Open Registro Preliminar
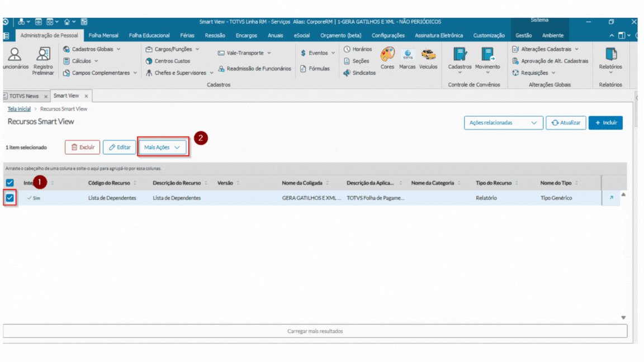 (x=43, y=61)
